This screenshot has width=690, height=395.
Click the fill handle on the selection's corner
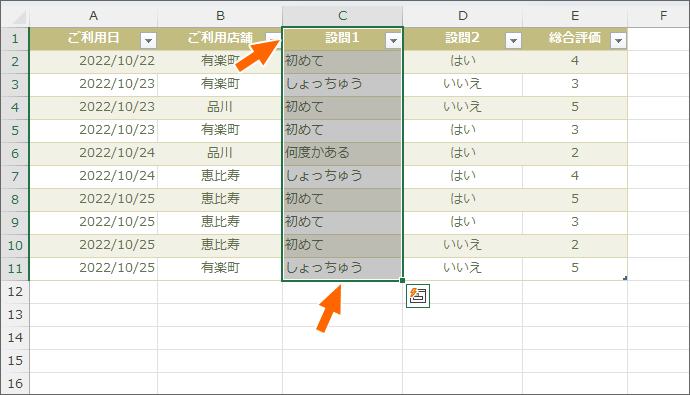click(x=402, y=280)
